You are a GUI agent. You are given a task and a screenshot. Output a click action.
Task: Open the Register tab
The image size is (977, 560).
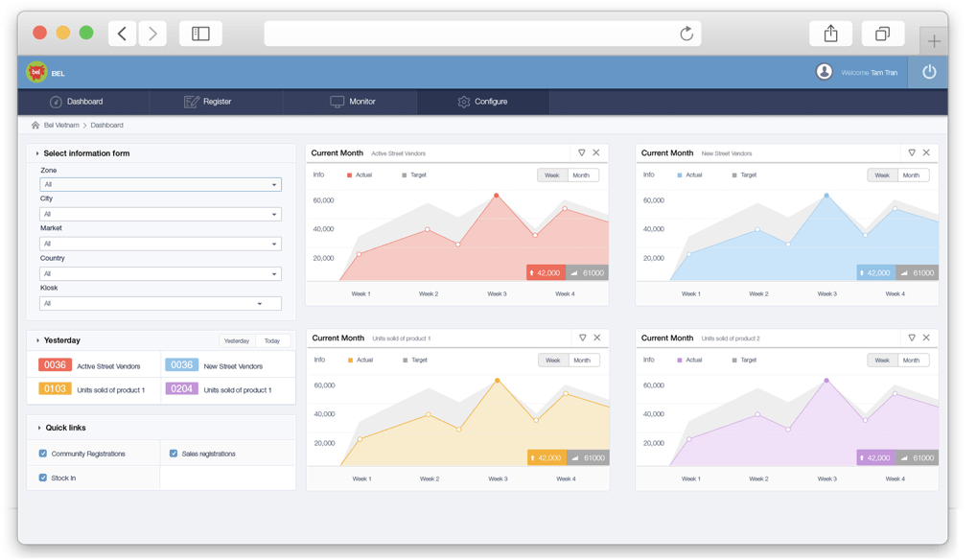tap(208, 102)
